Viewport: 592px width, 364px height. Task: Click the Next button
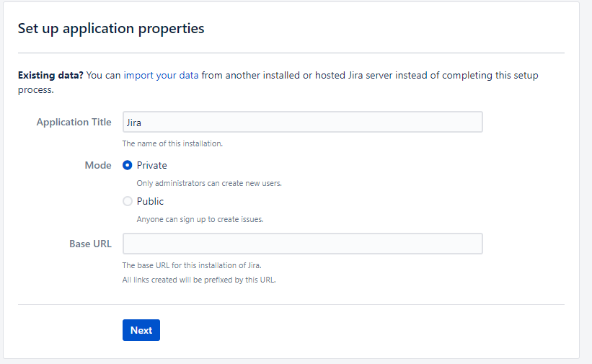tap(141, 330)
